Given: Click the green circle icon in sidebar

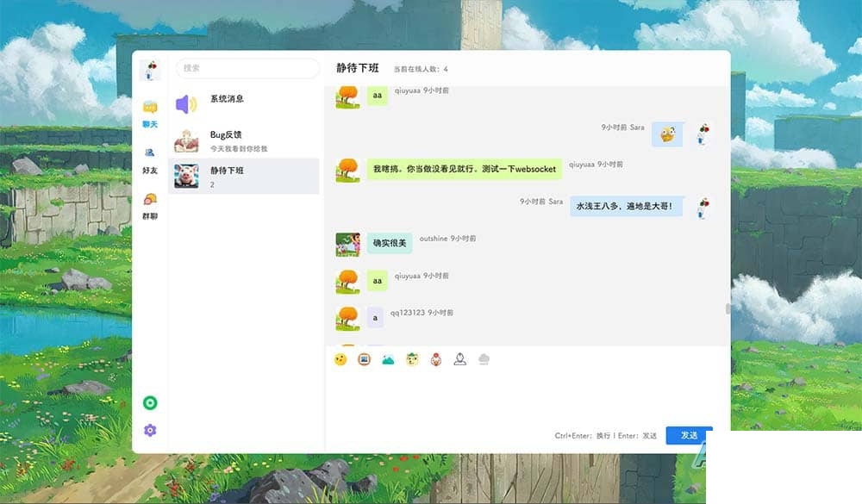Looking at the screenshot, I should (150, 403).
